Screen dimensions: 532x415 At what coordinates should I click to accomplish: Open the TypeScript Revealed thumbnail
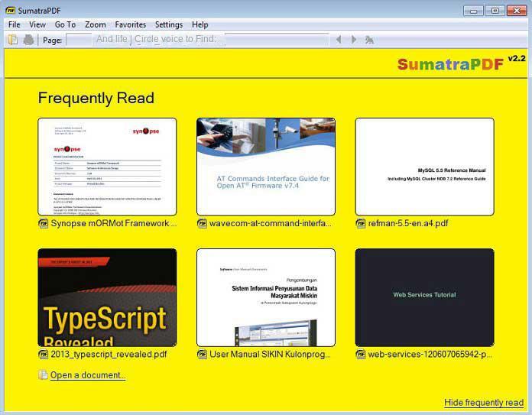(107, 297)
